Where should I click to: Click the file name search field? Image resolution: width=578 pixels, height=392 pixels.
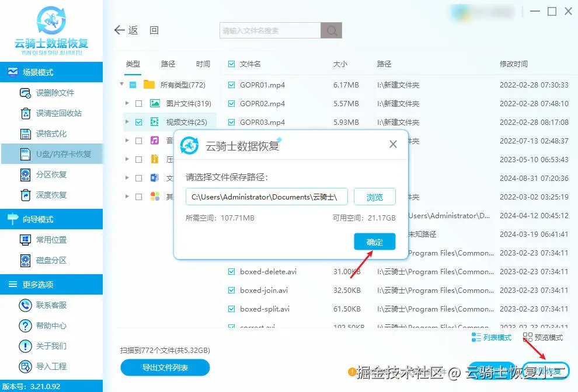click(x=270, y=30)
